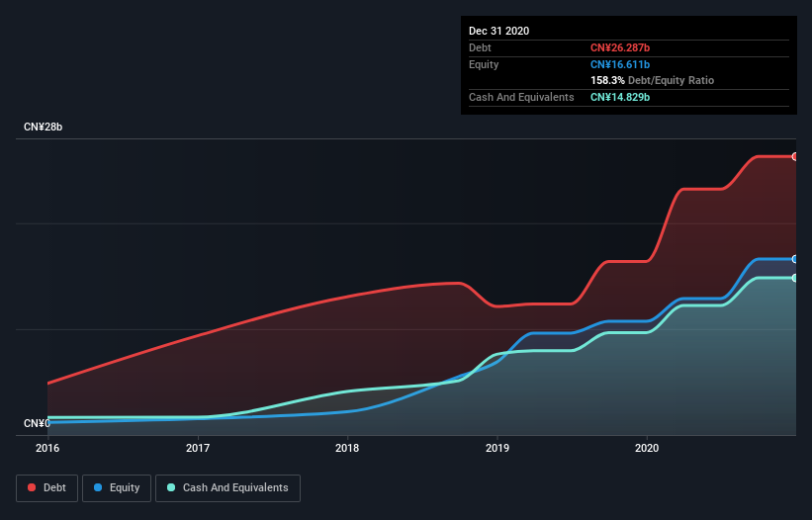
Task: Click the CN¥28b y-axis label
Action: 43,127
